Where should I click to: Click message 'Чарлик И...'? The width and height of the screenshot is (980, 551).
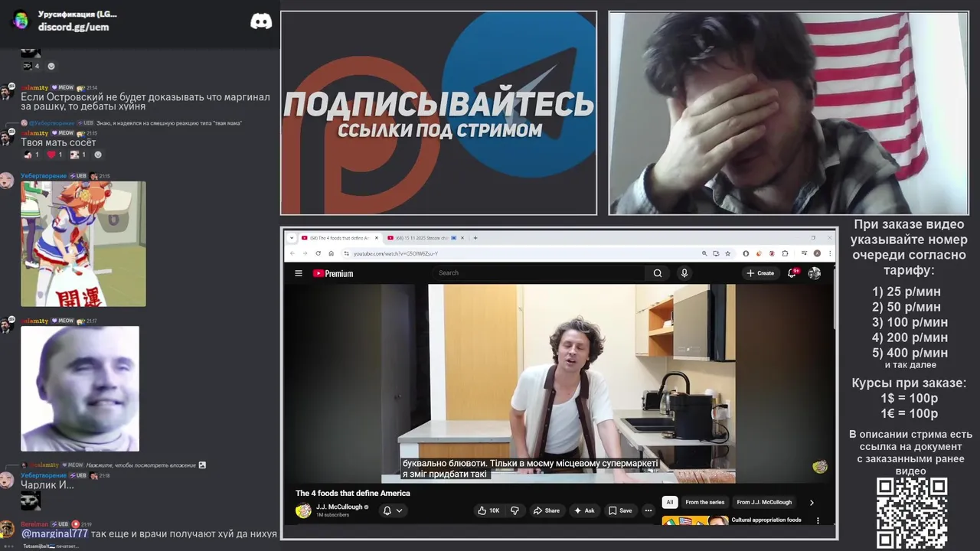(47, 485)
